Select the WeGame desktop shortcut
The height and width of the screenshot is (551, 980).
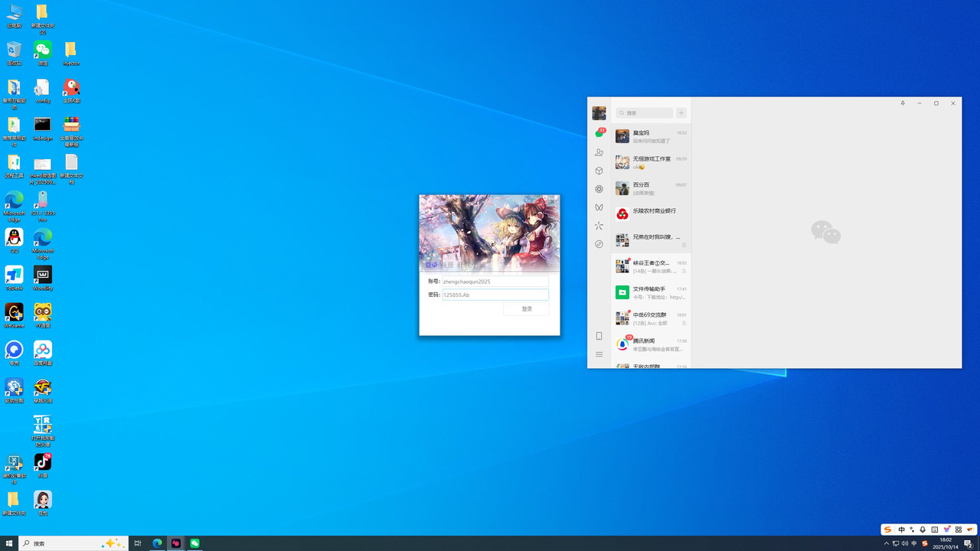point(14,315)
